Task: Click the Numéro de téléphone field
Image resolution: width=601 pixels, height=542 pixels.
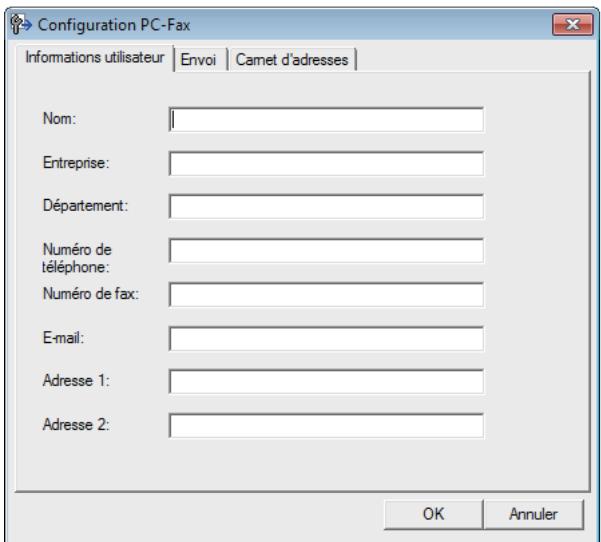Action: [x=326, y=251]
